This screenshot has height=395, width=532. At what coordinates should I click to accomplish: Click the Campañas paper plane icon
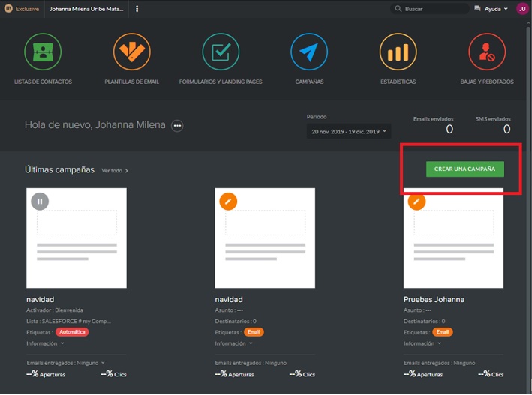tap(309, 52)
